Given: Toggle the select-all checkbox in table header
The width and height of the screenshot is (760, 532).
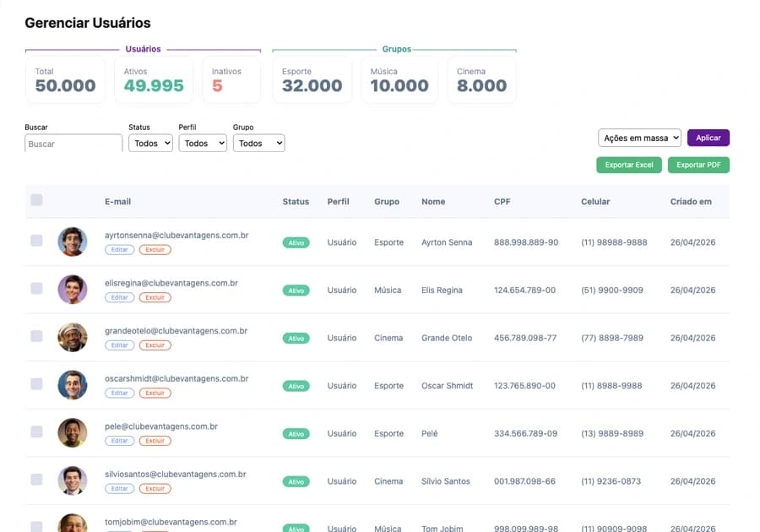Looking at the screenshot, I should (x=36, y=199).
